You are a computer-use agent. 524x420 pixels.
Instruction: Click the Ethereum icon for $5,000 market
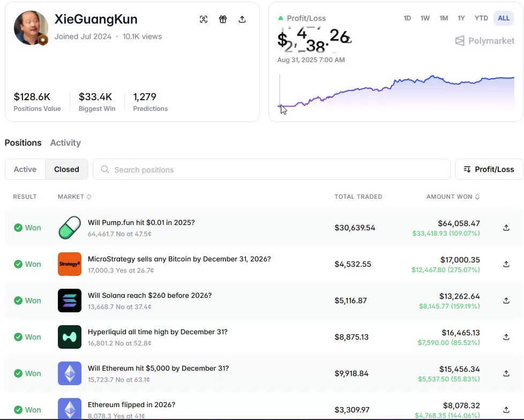(x=70, y=373)
